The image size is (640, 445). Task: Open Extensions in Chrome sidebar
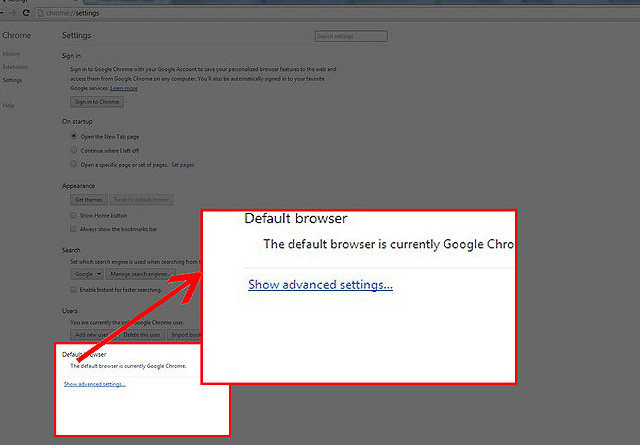pyautogui.click(x=15, y=67)
